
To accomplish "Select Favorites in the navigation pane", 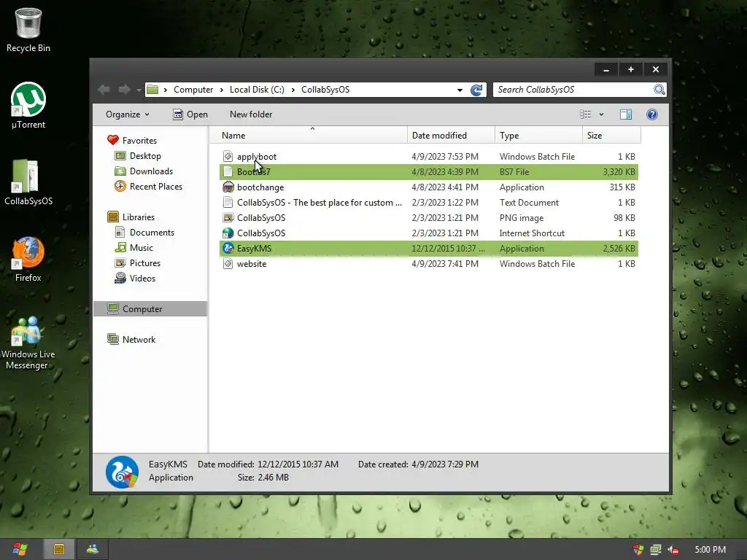I will tap(139, 141).
